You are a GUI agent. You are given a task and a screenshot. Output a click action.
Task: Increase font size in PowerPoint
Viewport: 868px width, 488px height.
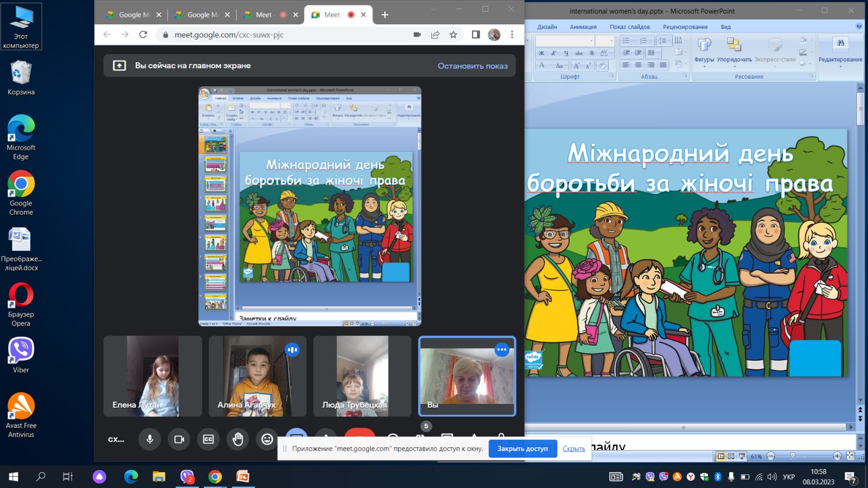577,66
